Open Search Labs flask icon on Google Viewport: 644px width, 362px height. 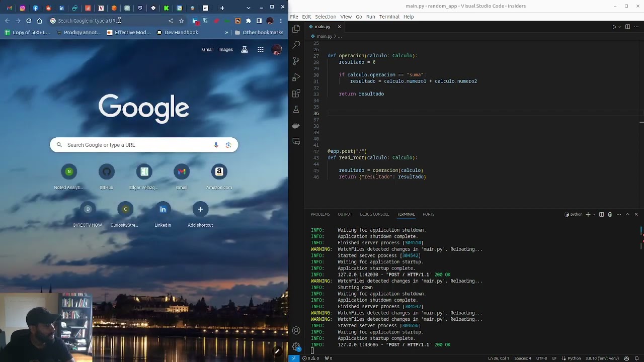click(245, 50)
